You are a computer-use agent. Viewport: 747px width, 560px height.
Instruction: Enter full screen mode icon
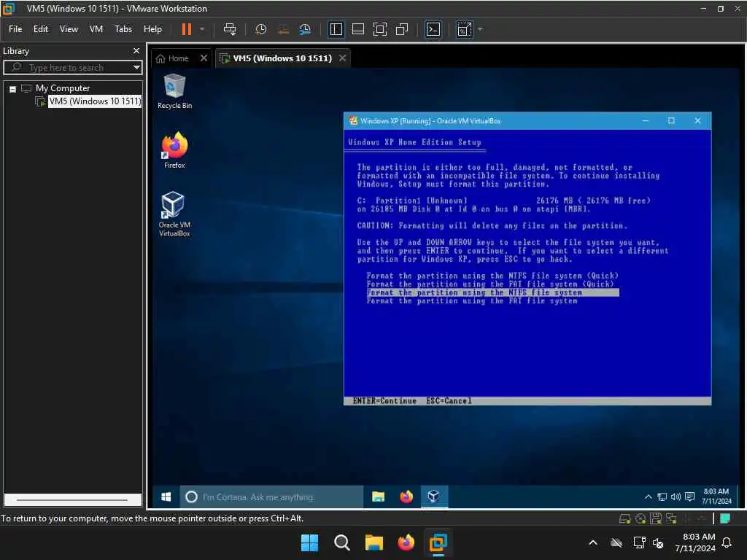[379, 29]
